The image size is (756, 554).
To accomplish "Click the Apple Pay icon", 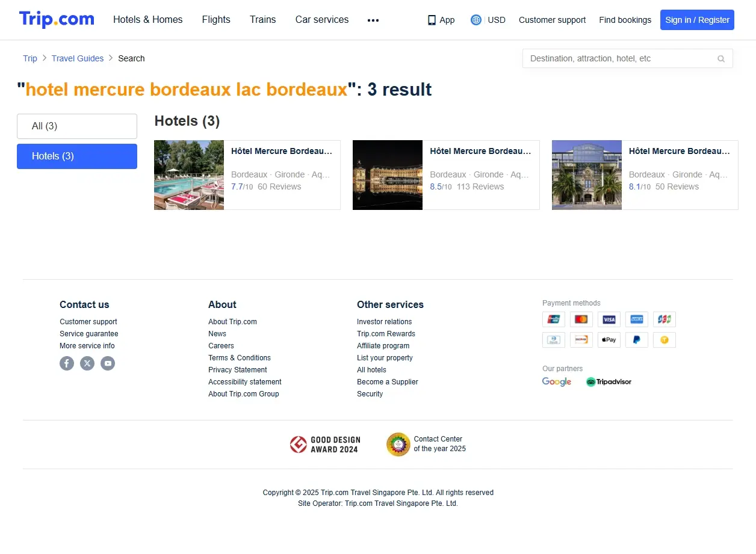I will click(609, 340).
